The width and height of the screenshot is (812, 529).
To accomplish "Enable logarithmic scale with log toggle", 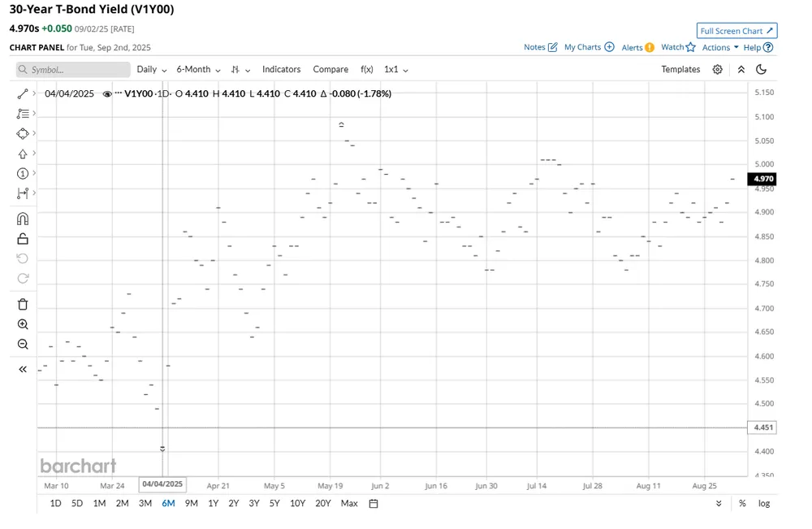I will tap(763, 503).
